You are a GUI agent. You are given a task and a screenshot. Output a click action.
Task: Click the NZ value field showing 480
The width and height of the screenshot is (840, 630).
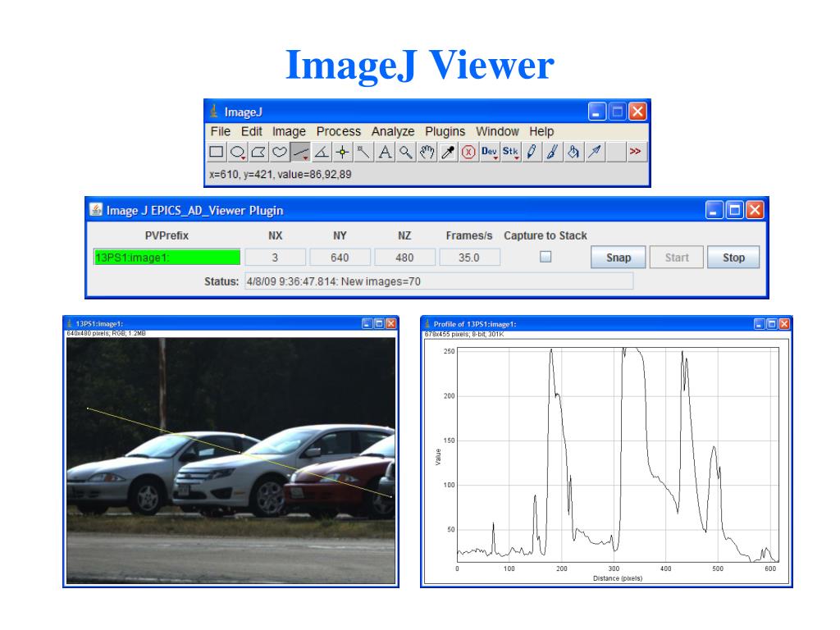(x=404, y=257)
